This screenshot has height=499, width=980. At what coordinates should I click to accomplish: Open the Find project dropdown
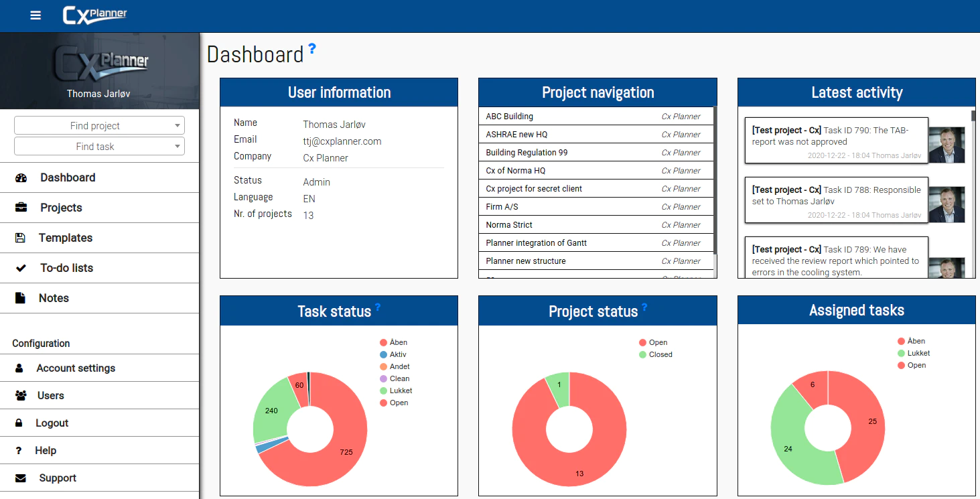[99, 125]
